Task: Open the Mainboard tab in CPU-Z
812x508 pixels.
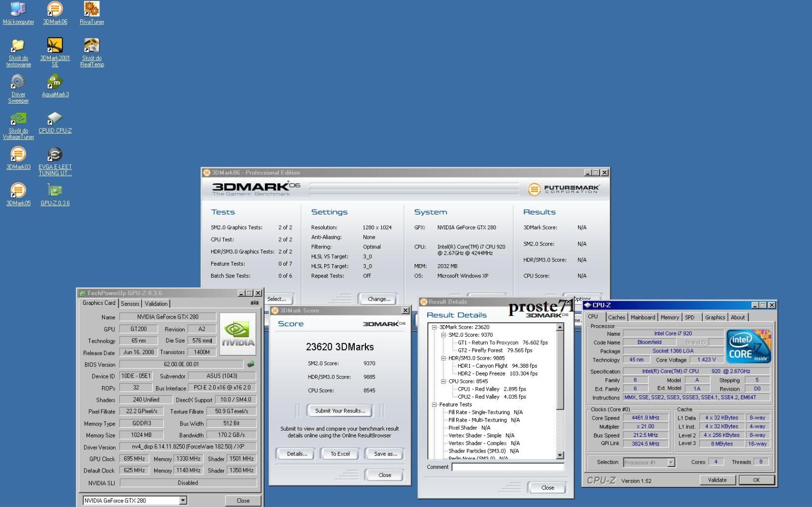Action: pyautogui.click(x=643, y=317)
